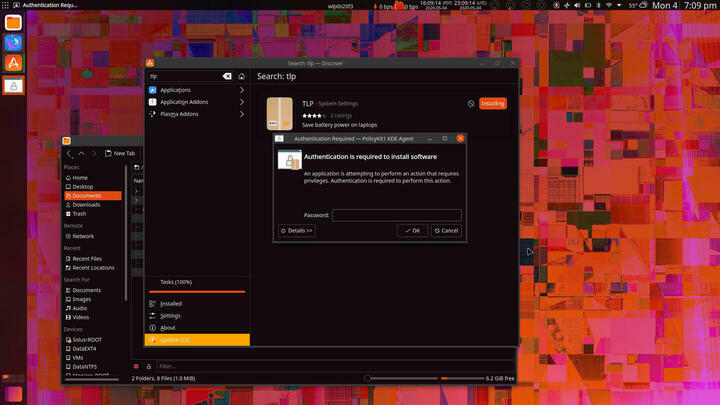Open the Solus-ROOT device
This screenshot has height=405, width=720.
93,340
